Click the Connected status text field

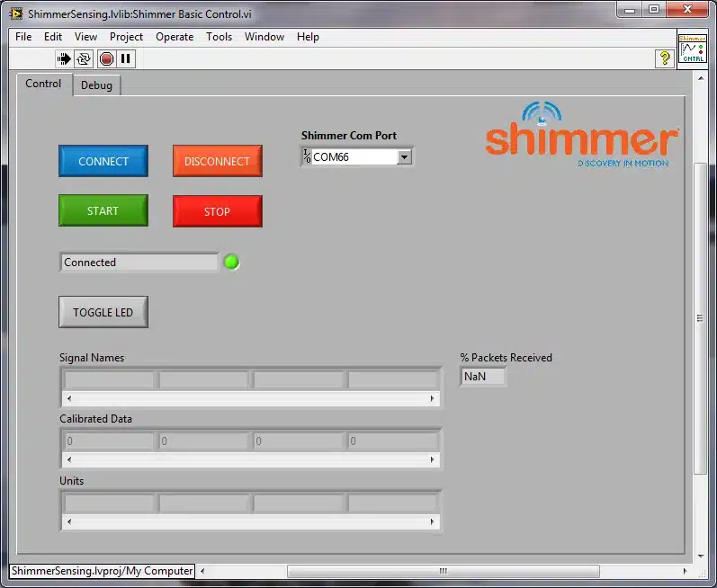click(139, 263)
